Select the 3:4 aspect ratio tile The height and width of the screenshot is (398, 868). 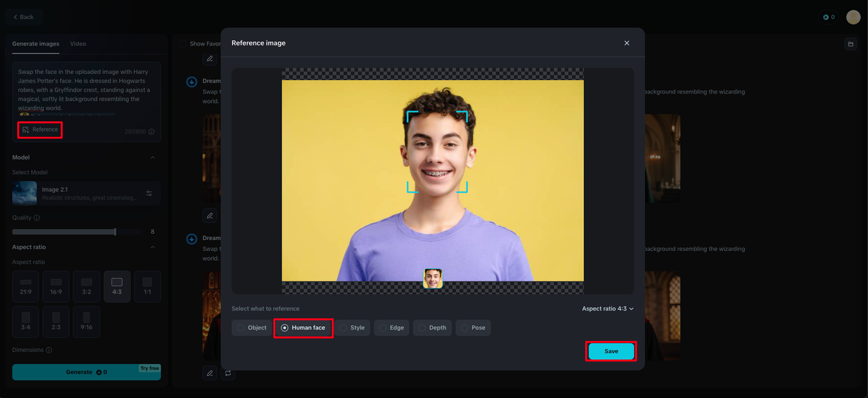pos(26,321)
